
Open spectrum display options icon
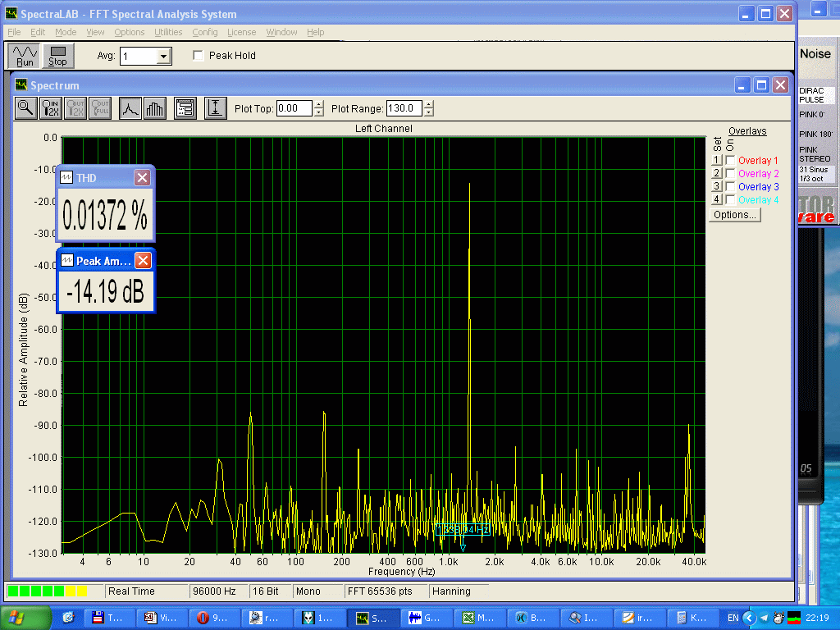[x=185, y=108]
